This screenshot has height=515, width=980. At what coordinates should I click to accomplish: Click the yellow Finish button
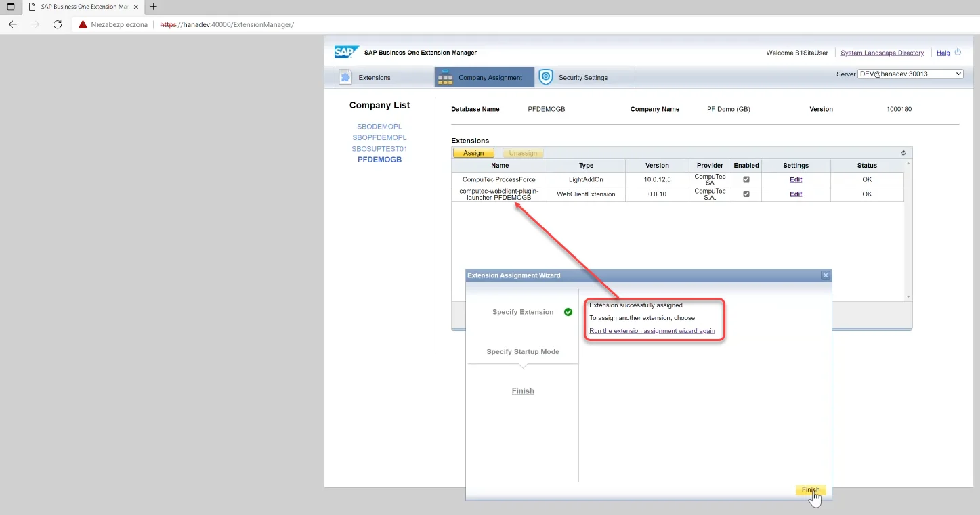point(810,490)
